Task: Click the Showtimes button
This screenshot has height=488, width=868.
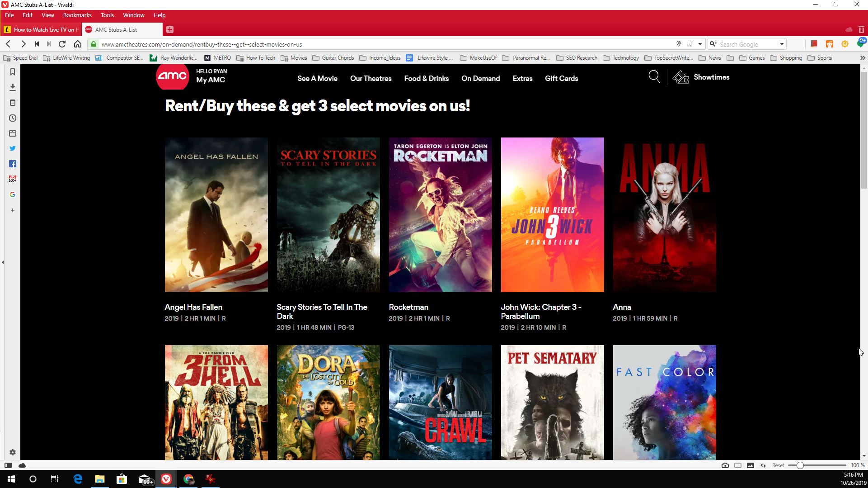Action: [701, 77]
